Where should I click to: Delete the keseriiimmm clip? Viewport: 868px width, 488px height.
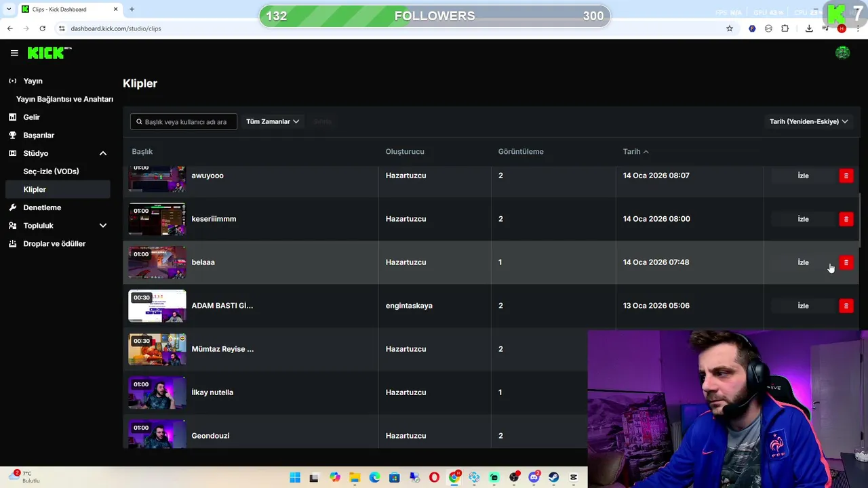846,219
